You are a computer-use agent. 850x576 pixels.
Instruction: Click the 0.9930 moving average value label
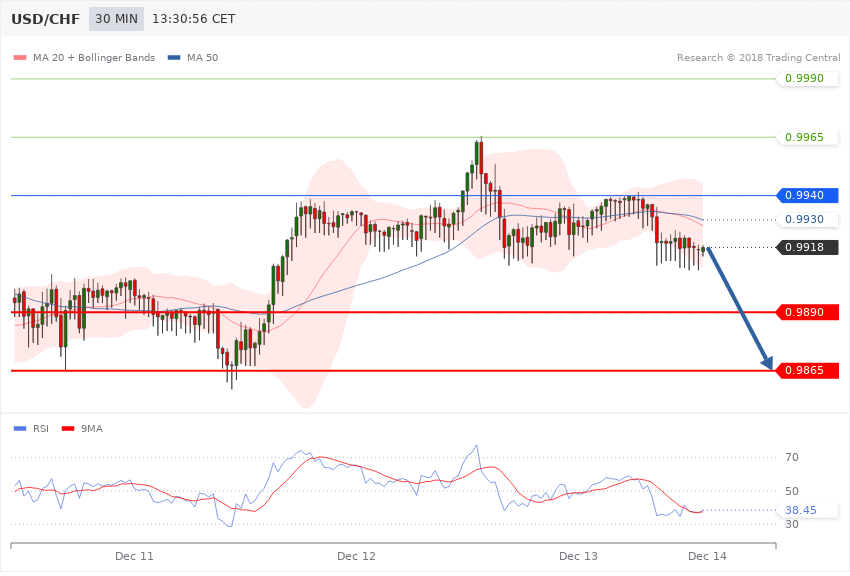808,219
